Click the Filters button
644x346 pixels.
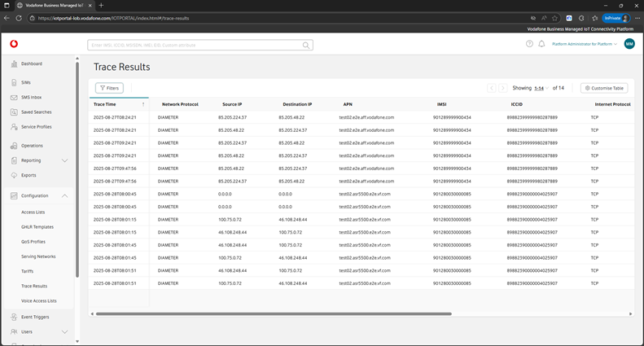[109, 88]
